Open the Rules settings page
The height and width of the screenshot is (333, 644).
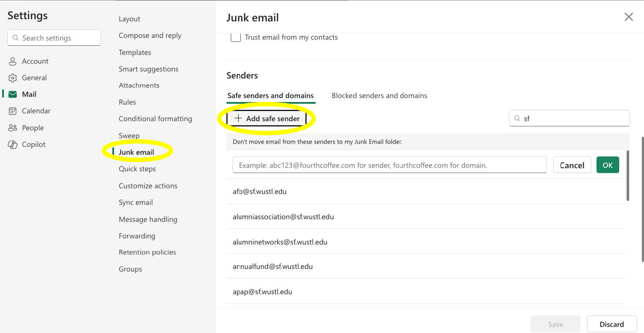click(127, 102)
